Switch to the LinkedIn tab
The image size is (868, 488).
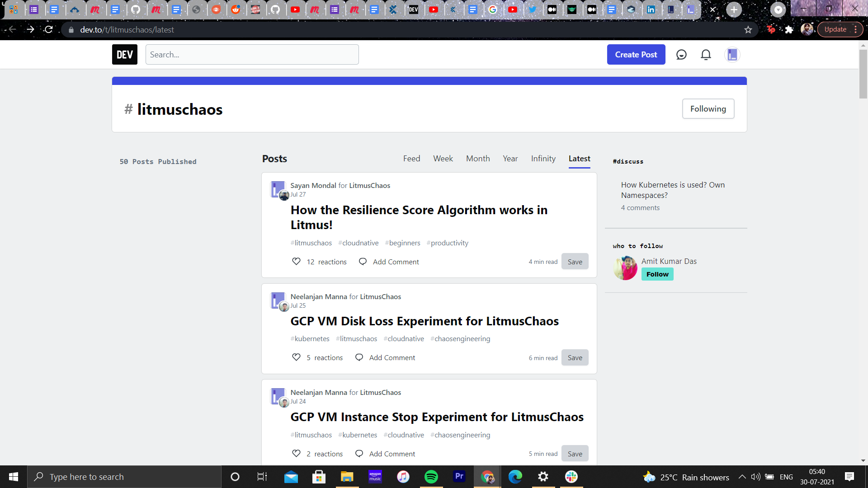click(651, 9)
